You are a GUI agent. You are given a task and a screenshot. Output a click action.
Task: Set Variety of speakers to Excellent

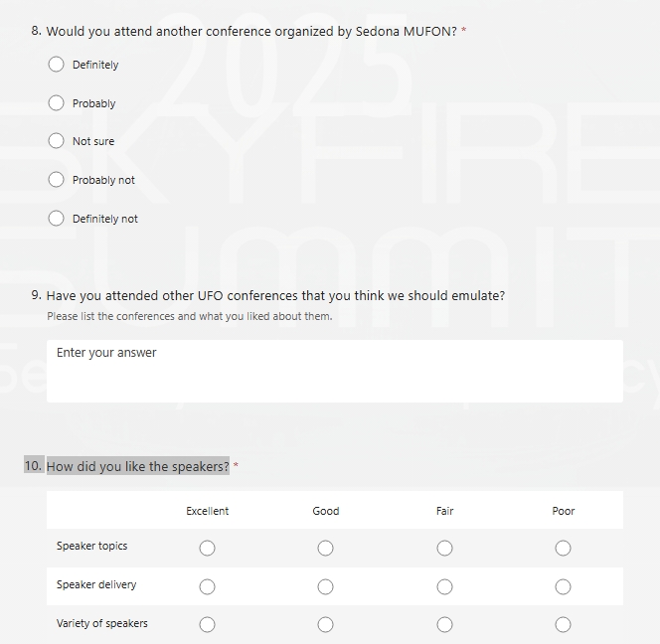(x=207, y=625)
